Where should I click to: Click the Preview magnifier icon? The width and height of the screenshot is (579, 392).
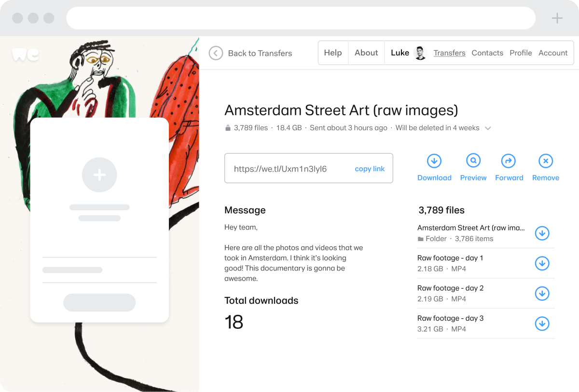(473, 161)
